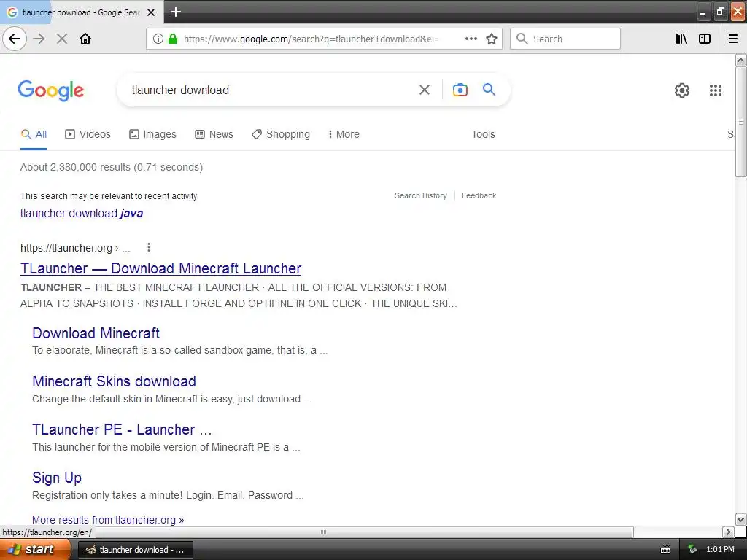The height and width of the screenshot is (560, 747).
Task: Open the Firefox Library icon
Action: coord(681,39)
